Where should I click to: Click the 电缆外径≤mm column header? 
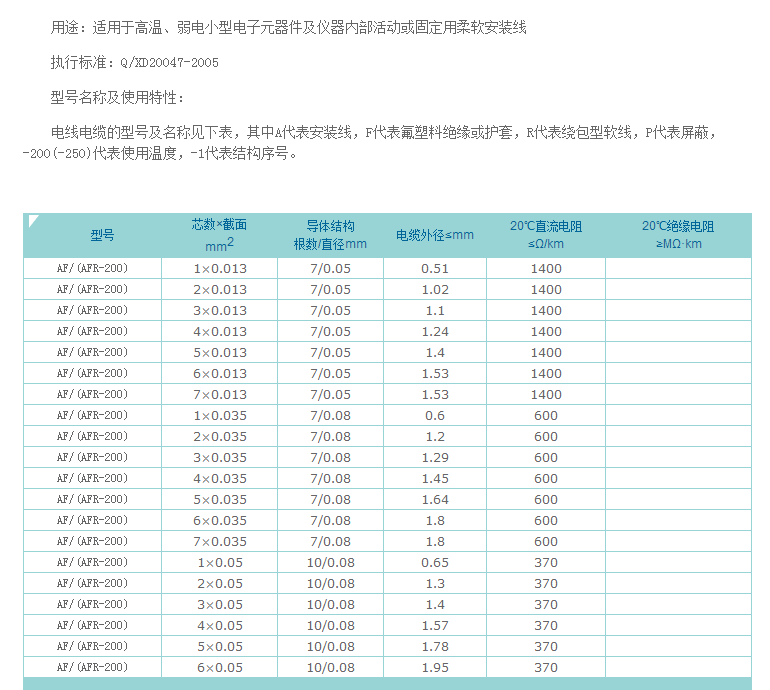(435, 235)
